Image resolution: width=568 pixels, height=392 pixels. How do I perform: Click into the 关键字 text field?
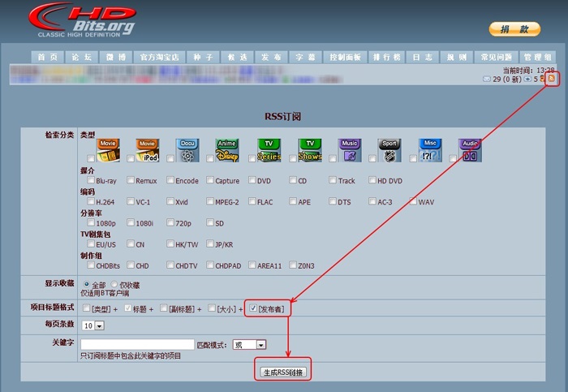137,344
